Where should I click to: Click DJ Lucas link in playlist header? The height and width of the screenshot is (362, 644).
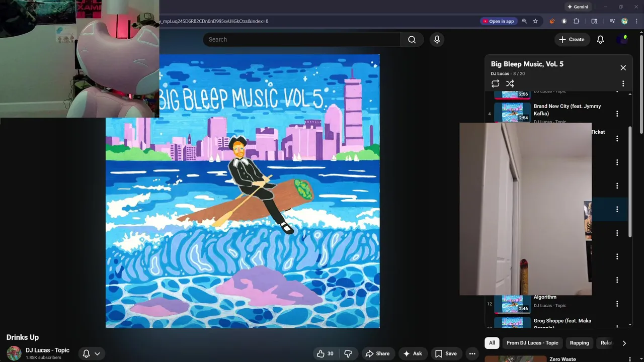click(500, 74)
